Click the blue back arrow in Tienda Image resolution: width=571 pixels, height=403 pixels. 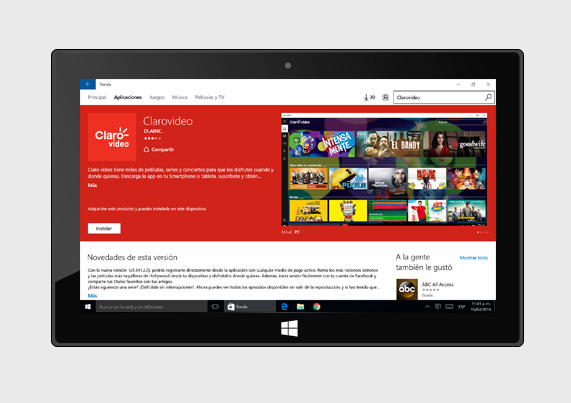(88, 84)
